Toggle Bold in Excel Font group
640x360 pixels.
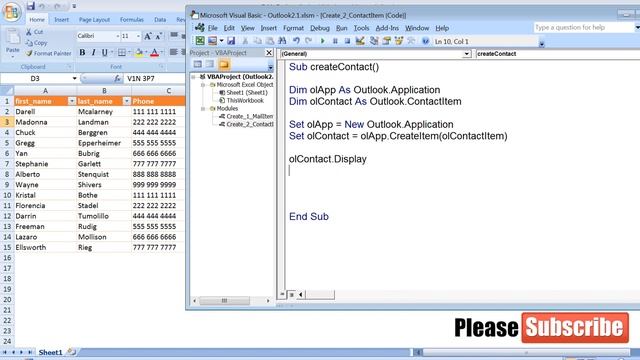click(x=82, y=53)
